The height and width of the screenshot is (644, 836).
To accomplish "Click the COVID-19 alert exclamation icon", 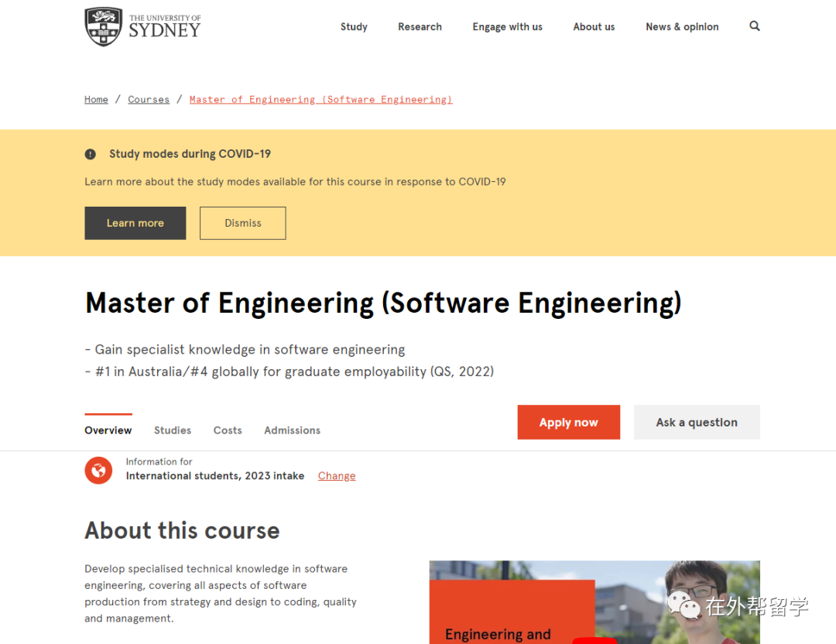I will coord(90,154).
